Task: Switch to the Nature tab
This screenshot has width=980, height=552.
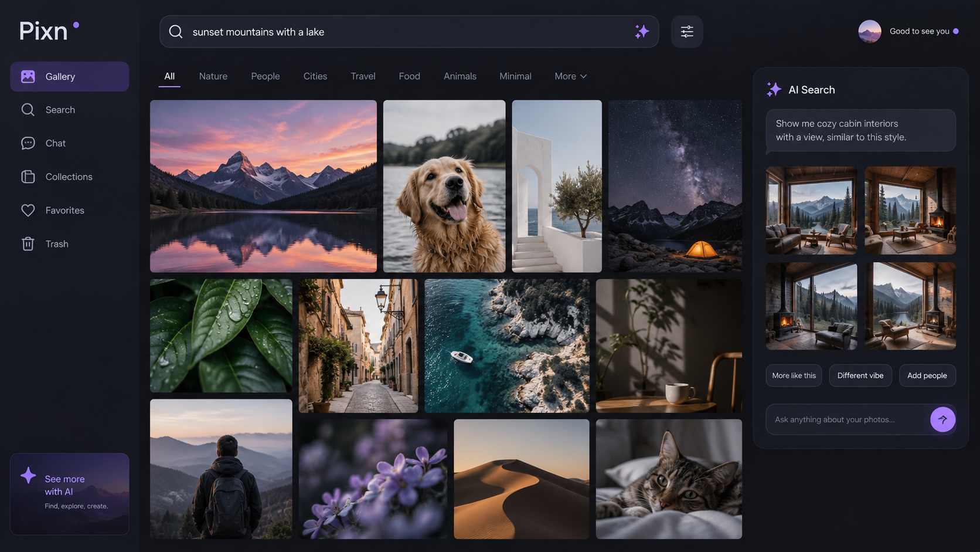Action: [x=213, y=76]
